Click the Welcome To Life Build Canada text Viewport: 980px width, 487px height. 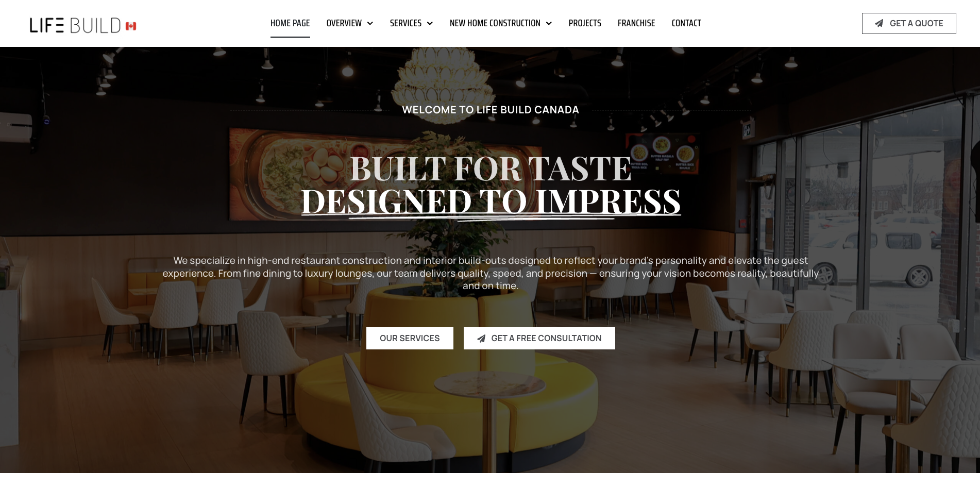491,110
